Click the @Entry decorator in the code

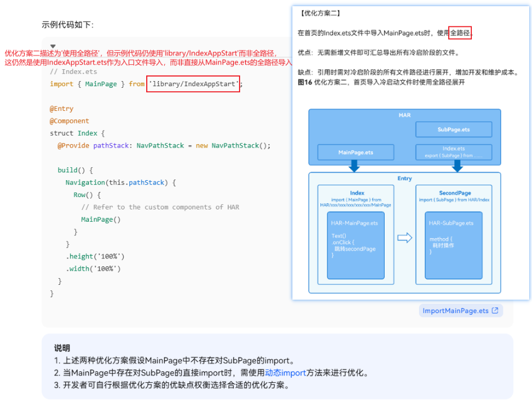(61, 109)
